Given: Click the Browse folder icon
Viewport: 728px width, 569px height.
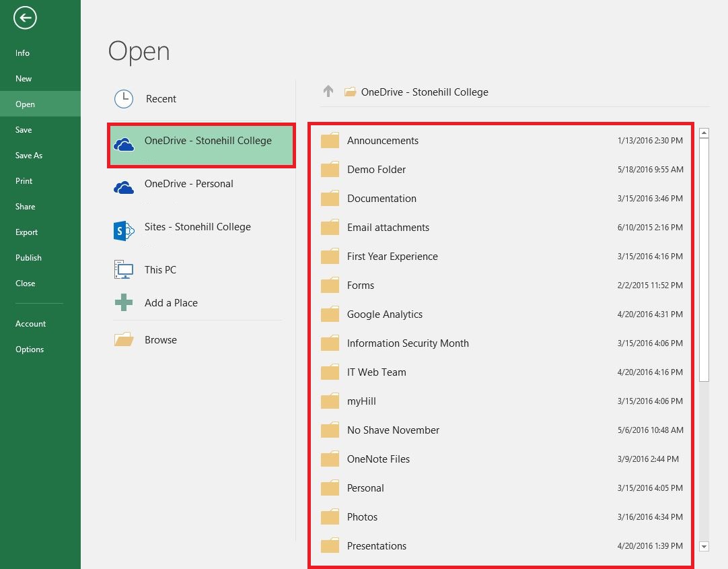Looking at the screenshot, I should coord(124,339).
